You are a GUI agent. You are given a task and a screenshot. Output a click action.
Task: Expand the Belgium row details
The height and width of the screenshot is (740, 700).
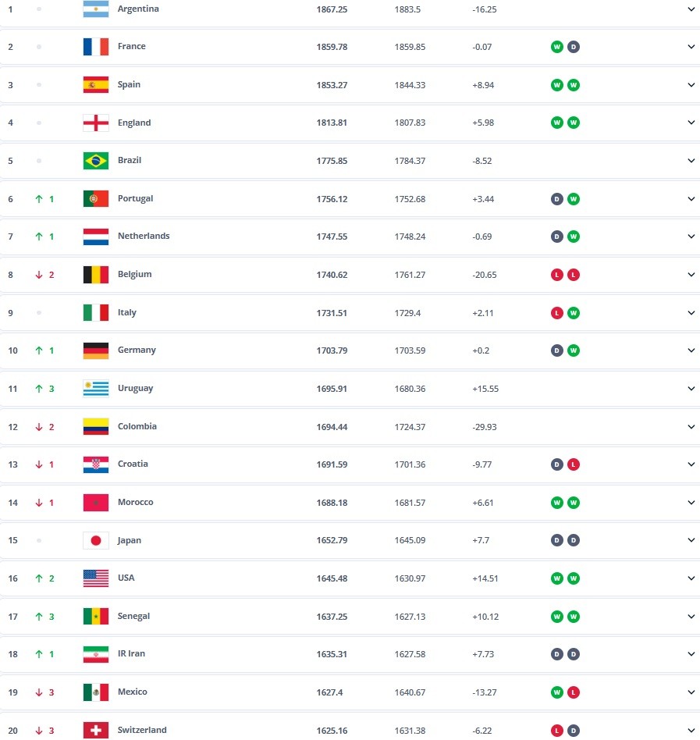[691, 275]
